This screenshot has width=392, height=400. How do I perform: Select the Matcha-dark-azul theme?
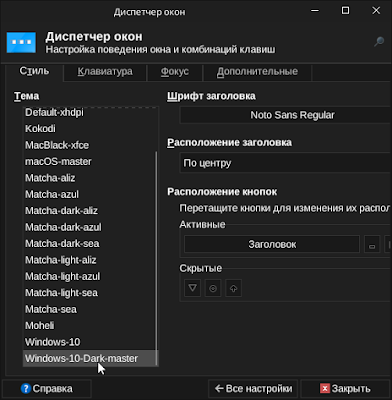[x=90, y=227]
